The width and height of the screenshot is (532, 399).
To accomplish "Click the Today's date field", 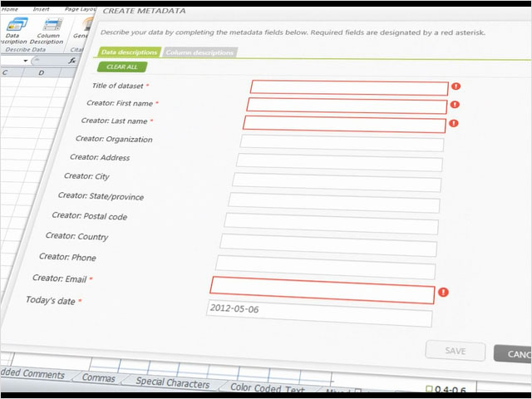I will click(x=318, y=313).
